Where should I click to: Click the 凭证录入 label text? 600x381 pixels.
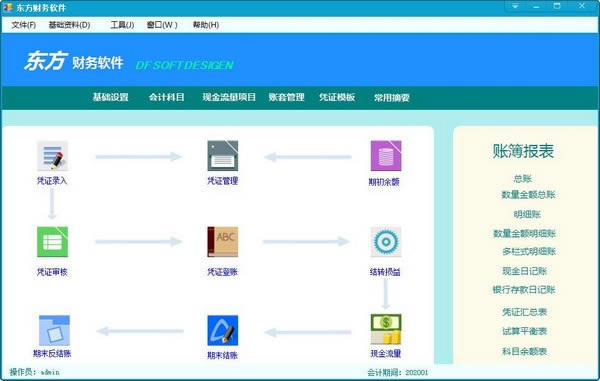[x=52, y=181]
